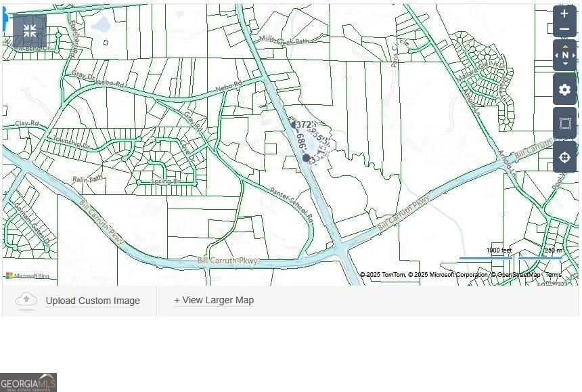Image resolution: width=582 pixels, height=392 pixels.
Task: Zoom in using the plus button
Action: coord(564,14)
